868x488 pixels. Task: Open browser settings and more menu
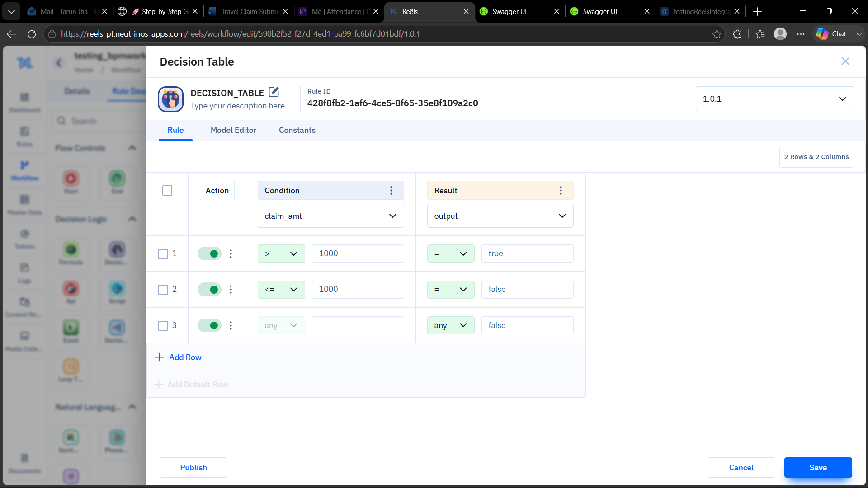tap(801, 34)
